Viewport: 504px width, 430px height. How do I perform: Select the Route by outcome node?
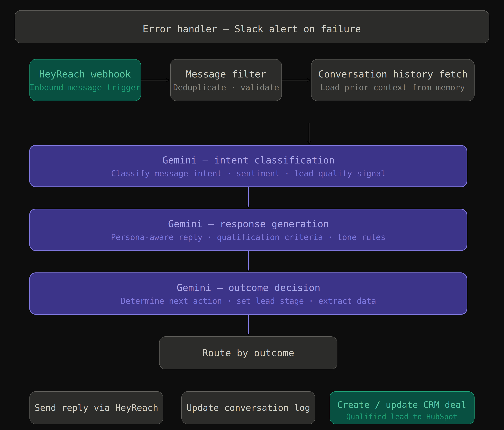pyautogui.click(x=248, y=353)
